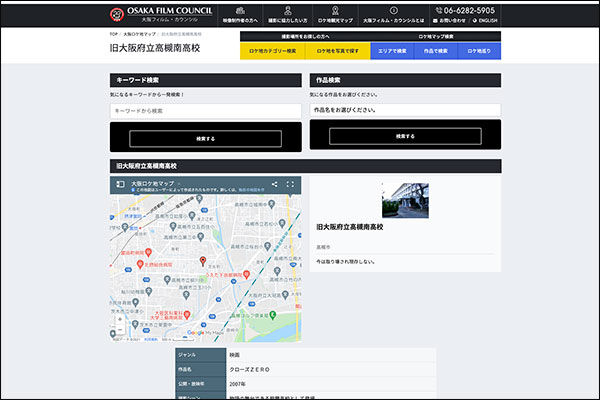This screenshot has width=600, height=400.
Task: Open the ロケ地観光マップ header menu
Action: click(x=335, y=15)
